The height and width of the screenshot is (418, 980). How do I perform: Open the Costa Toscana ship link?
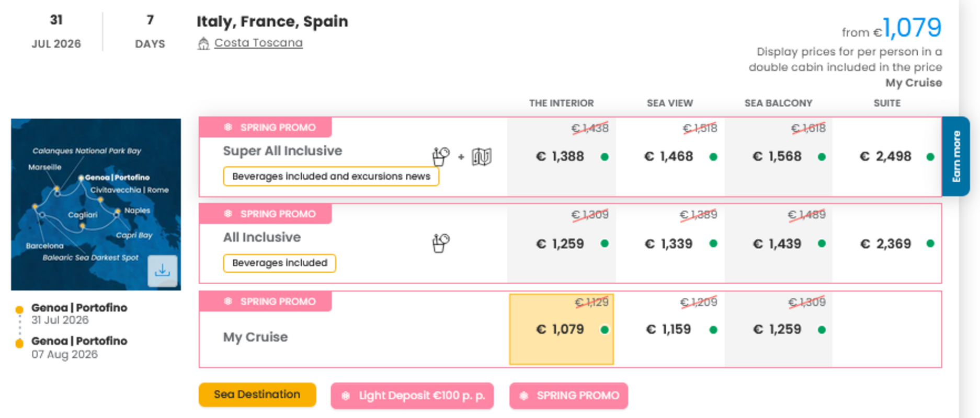(x=258, y=43)
